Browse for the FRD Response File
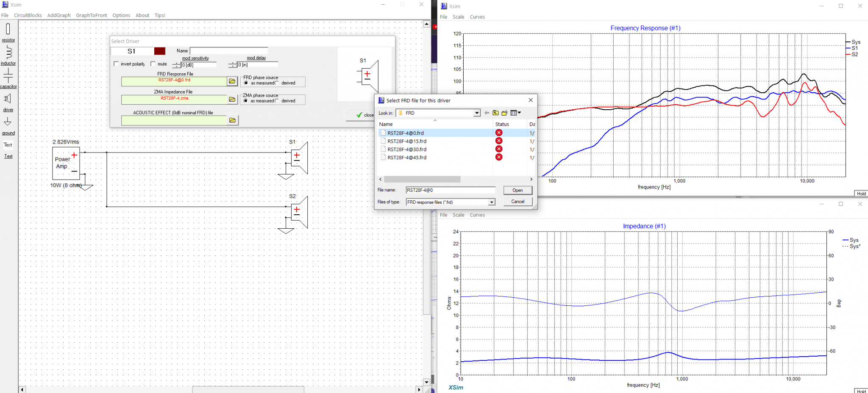This screenshot has width=868, height=393. click(x=232, y=81)
